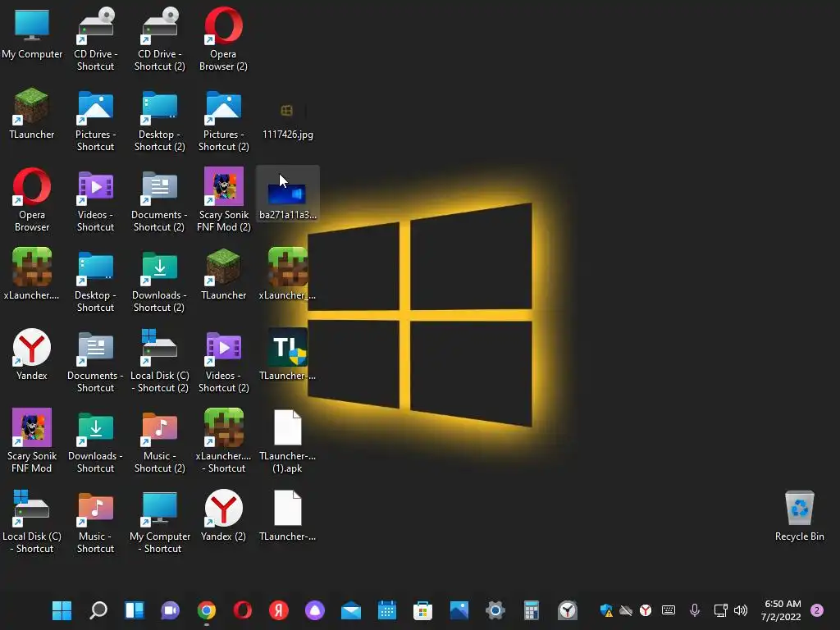Open Microsoft Store from the taskbar
This screenshot has height=630, width=840.
coord(422,610)
